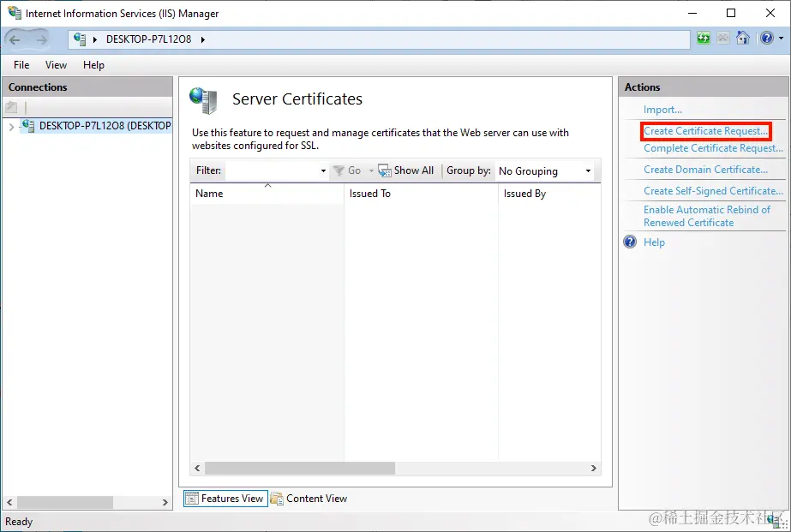Open the View menu

pyautogui.click(x=56, y=65)
